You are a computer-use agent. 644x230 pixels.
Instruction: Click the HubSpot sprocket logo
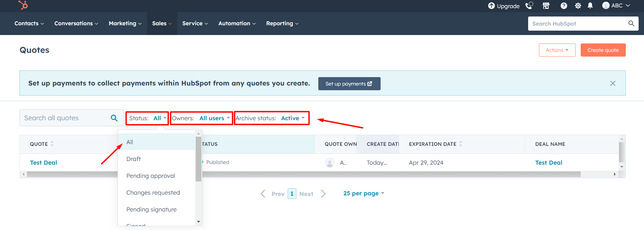pyautogui.click(x=23, y=5)
